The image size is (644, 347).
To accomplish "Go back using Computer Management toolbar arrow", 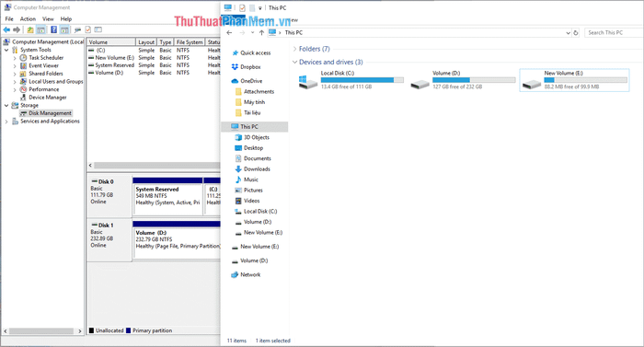I will pyautogui.click(x=6, y=29).
